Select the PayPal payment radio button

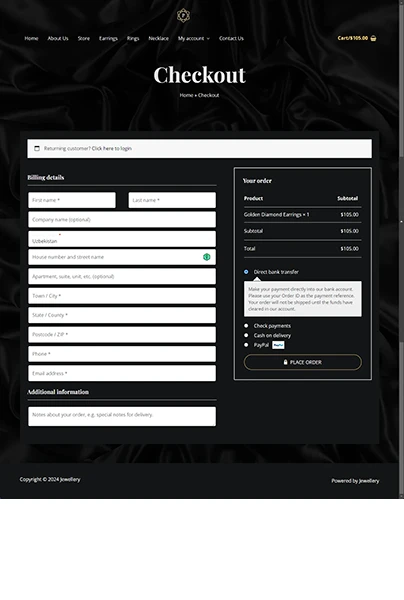pyautogui.click(x=246, y=345)
